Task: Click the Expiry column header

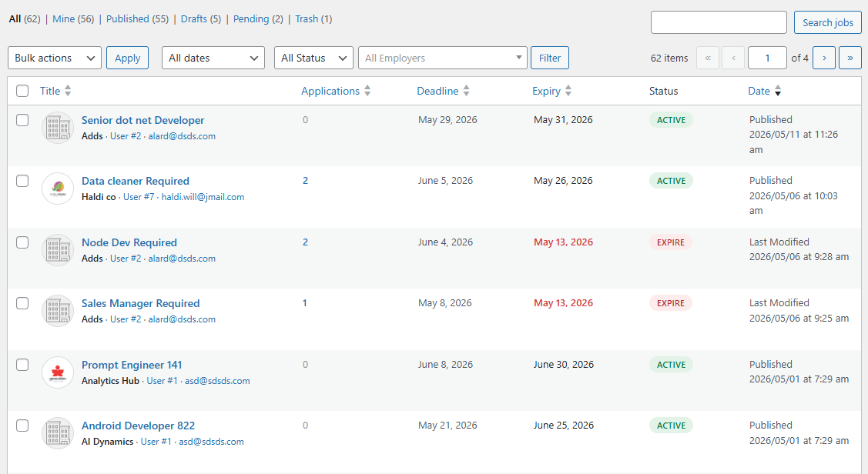Action: pyautogui.click(x=546, y=91)
